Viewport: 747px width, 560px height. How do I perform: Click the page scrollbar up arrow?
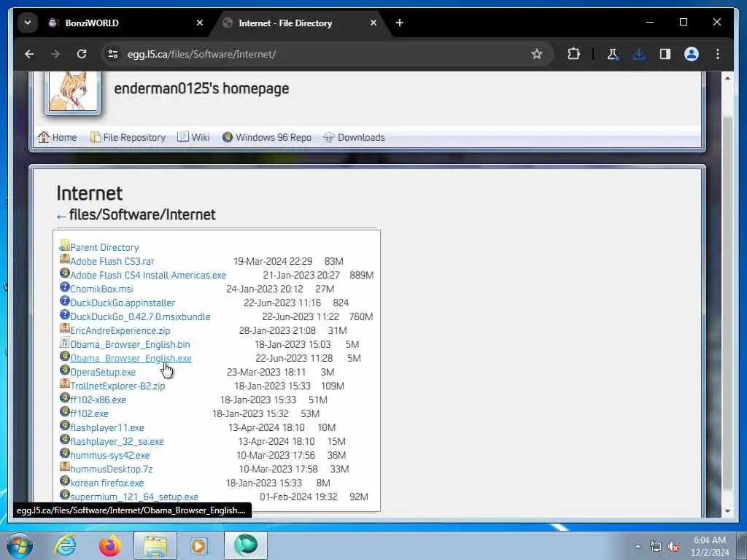point(727,78)
